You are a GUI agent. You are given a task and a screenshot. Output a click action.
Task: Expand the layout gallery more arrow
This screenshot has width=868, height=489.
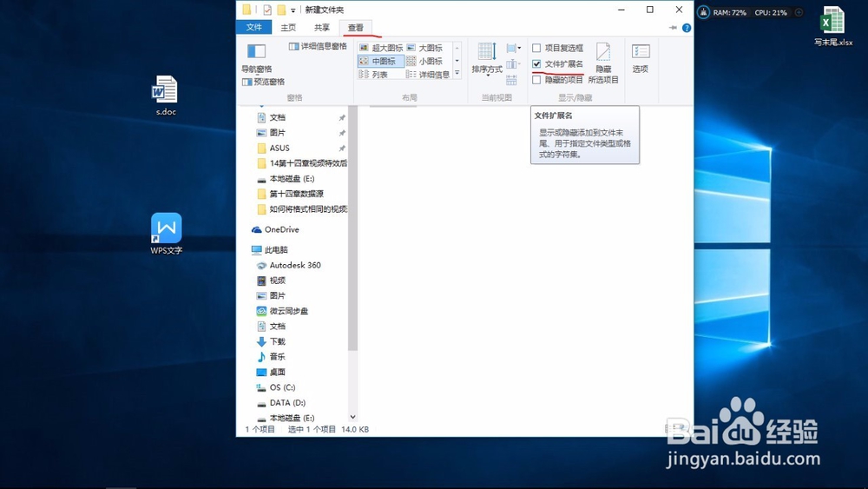(x=457, y=73)
